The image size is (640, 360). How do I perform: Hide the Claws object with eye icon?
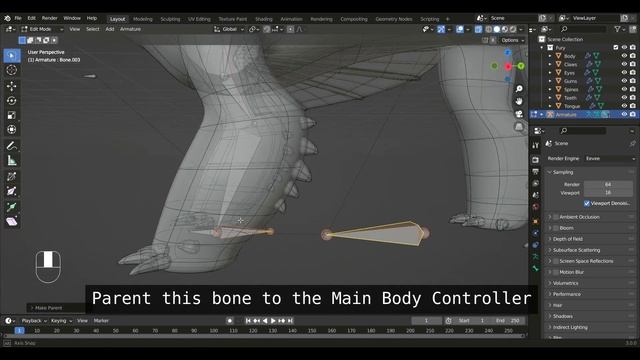624,64
